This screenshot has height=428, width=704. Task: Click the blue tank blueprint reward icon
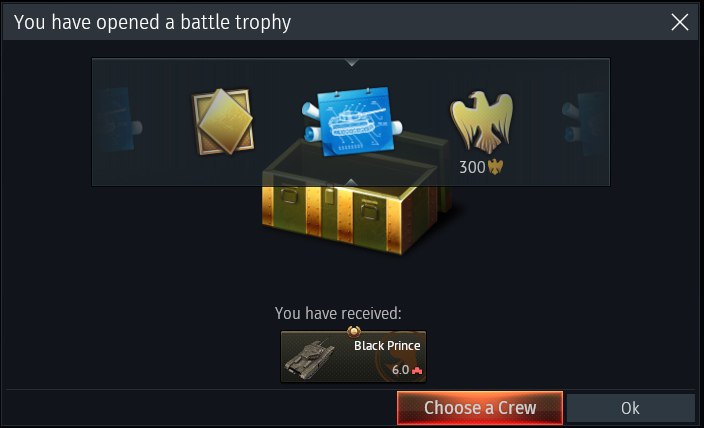coord(352,121)
